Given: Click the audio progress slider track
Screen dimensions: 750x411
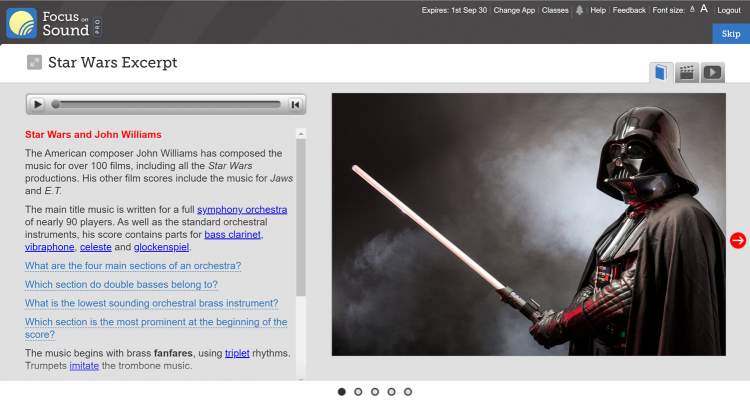Looking at the screenshot, I should pyautogui.click(x=166, y=104).
